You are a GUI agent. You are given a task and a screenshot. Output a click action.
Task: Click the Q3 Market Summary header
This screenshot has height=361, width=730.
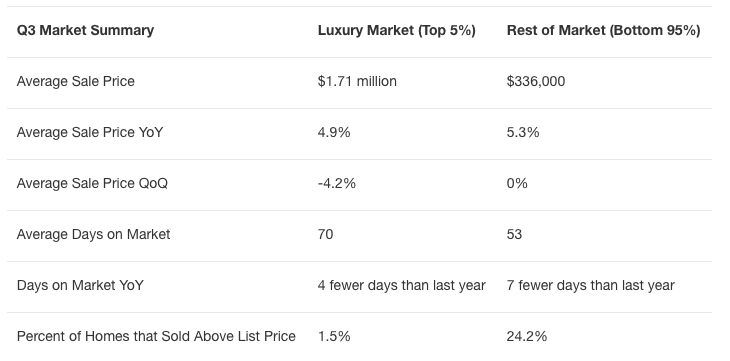(x=85, y=31)
